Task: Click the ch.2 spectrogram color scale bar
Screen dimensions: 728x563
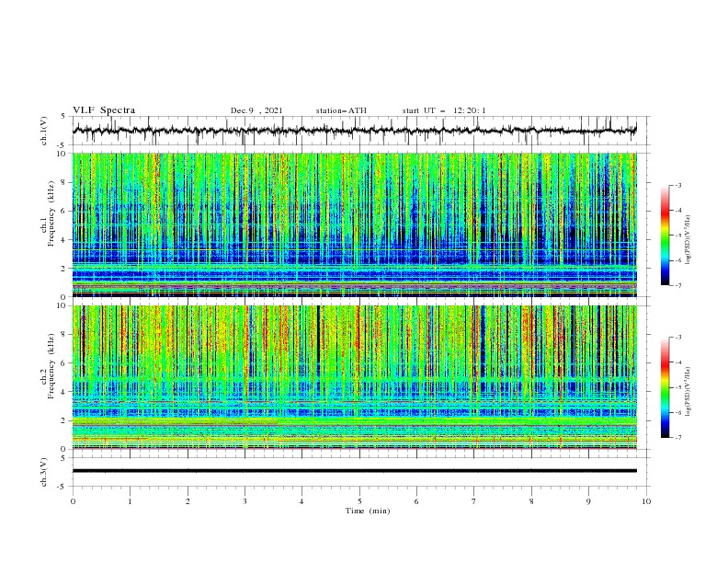Action: (665, 387)
